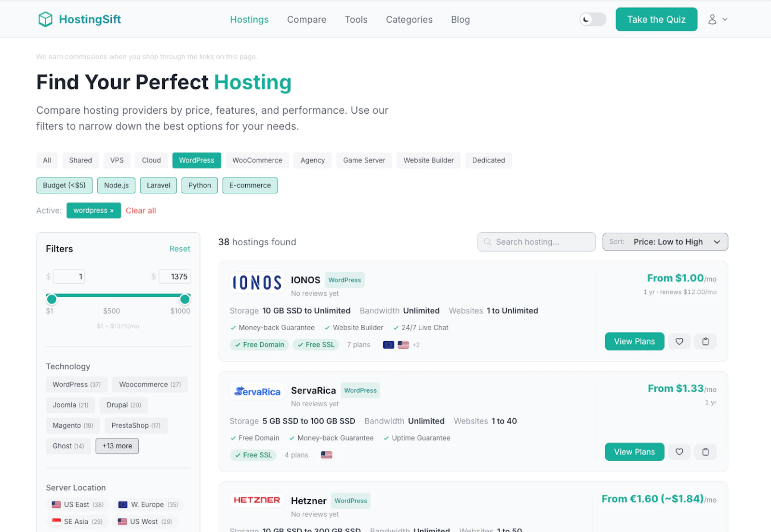The height and width of the screenshot is (532, 771).
Task: Reset the filters panel
Action: tap(180, 249)
